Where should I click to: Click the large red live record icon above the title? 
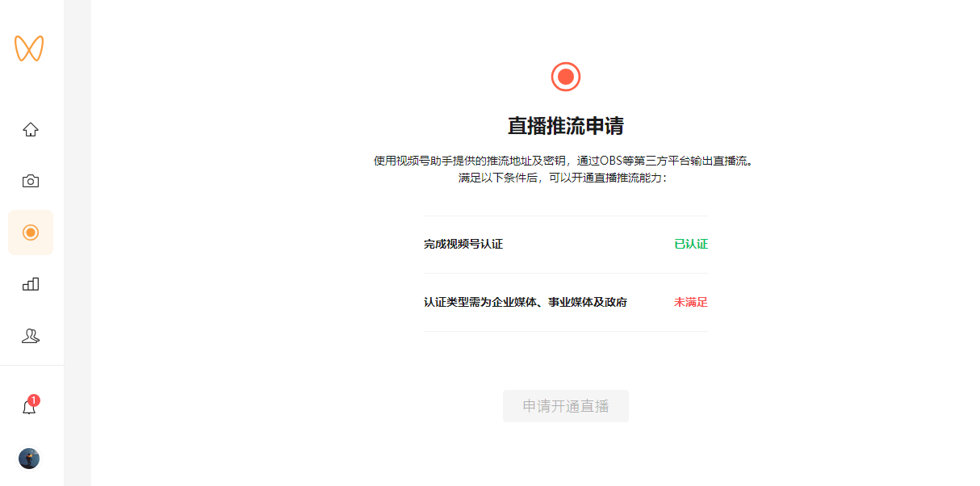566,77
